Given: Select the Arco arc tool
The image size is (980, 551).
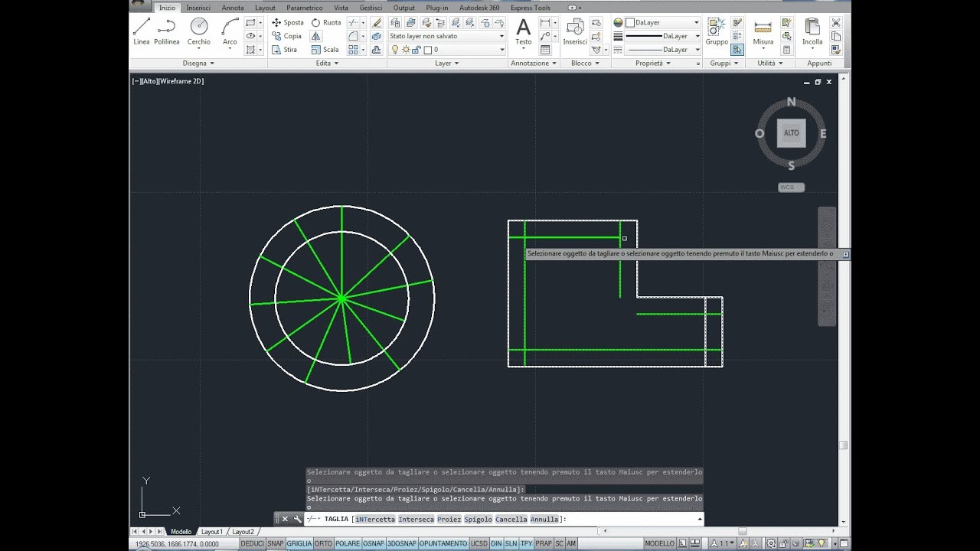Looking at the screenshot, I should click(x=230, y=31).
